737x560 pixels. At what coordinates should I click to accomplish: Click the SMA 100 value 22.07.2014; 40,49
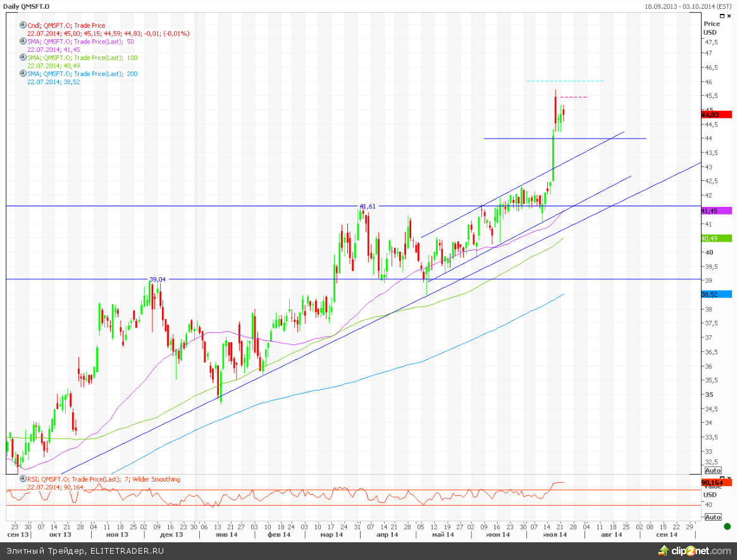coord(54,65)
